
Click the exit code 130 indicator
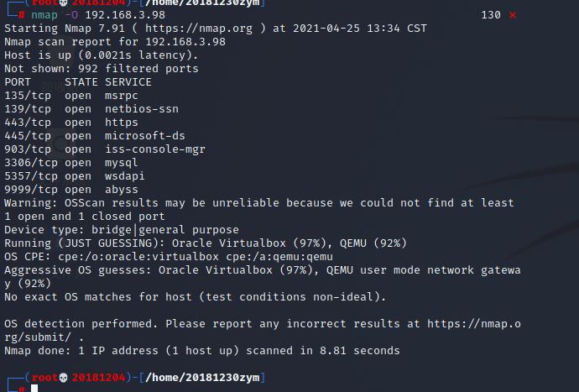click(491, 15)
